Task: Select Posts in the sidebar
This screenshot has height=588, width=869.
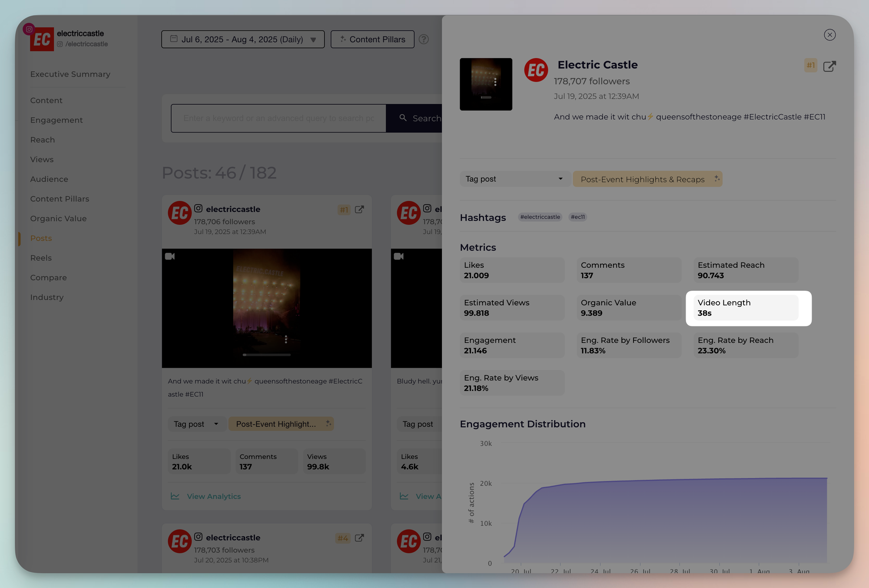Action: [x=41, y=238]
